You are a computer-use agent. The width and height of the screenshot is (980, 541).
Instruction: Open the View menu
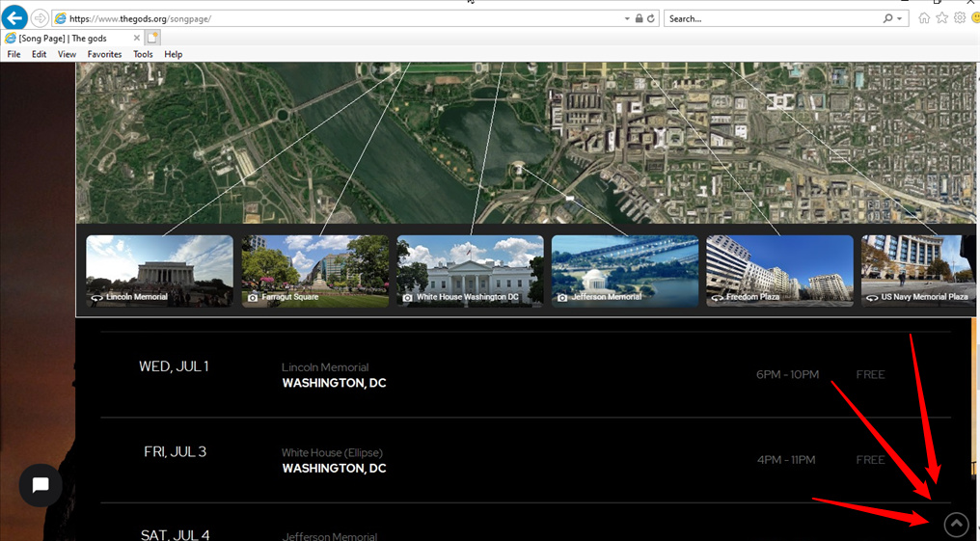click(x=67, y=54)
